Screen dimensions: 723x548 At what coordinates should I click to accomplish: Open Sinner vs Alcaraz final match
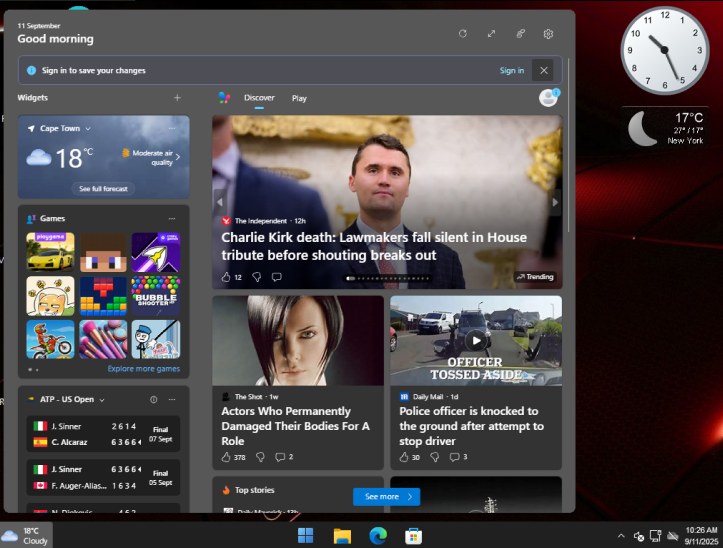(x=103, y=434)
